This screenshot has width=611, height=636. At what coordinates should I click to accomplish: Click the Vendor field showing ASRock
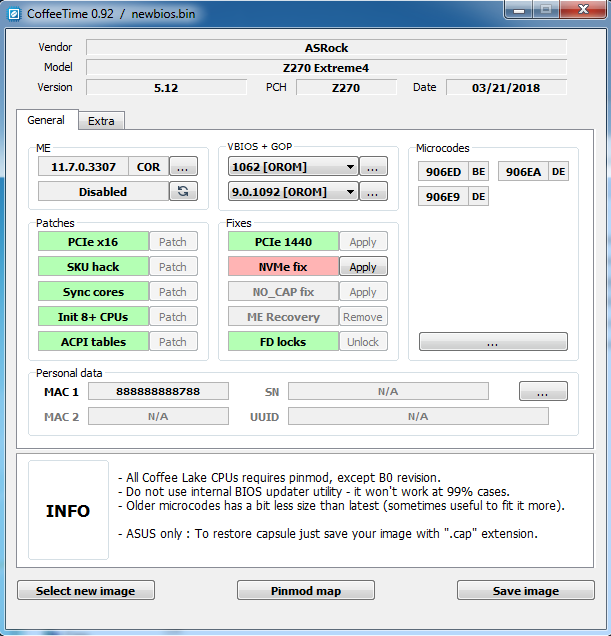pyautogui.click(x=326, y=47)
